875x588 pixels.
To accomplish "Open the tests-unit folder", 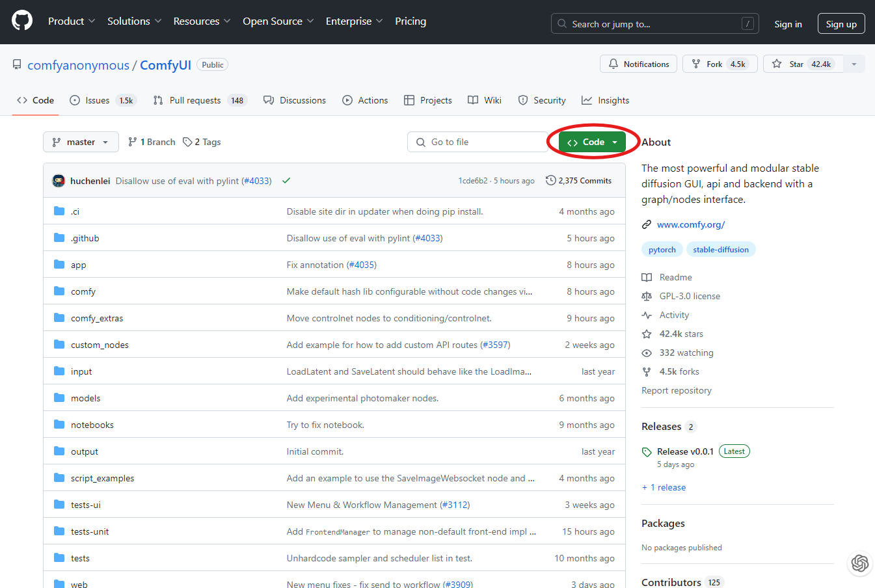I will [x=90, y=531].
